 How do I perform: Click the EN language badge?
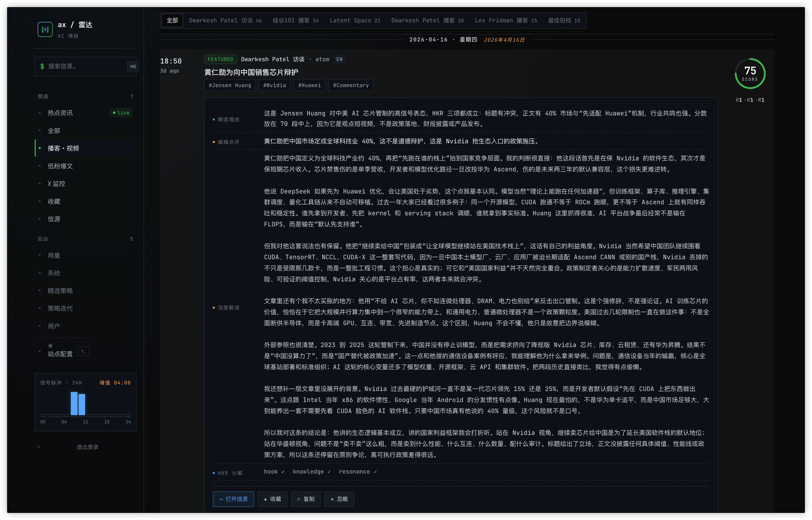[339, 59]
